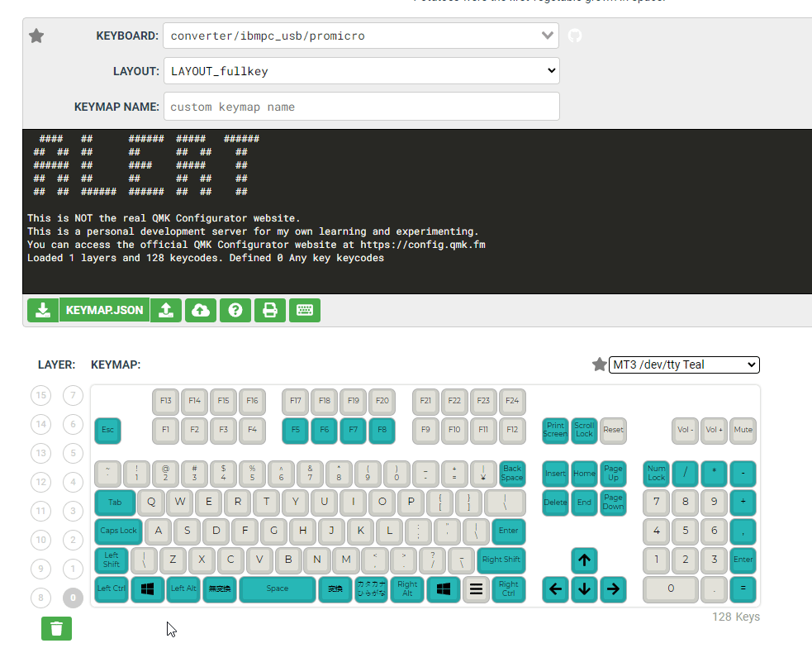Click the Space key on keymap
Image resolution: width=812 pixels, height=648 pixels.
278,588
